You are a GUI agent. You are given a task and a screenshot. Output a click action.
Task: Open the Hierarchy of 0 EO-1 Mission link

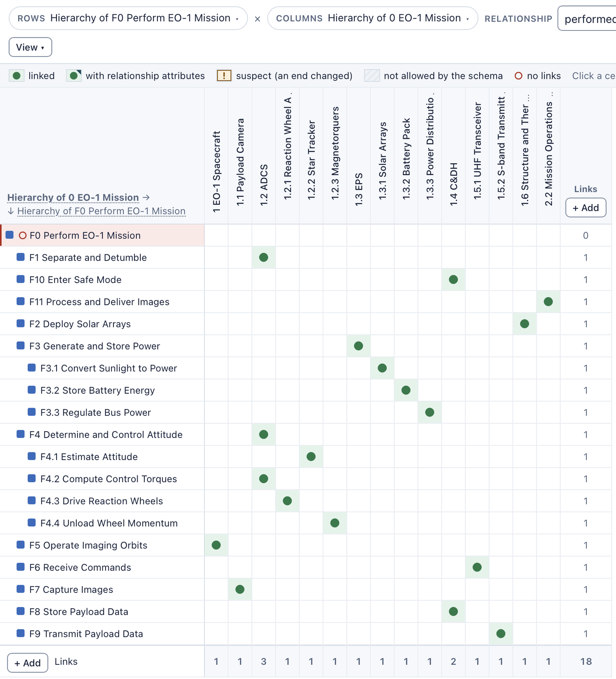[x=73, y=197]
